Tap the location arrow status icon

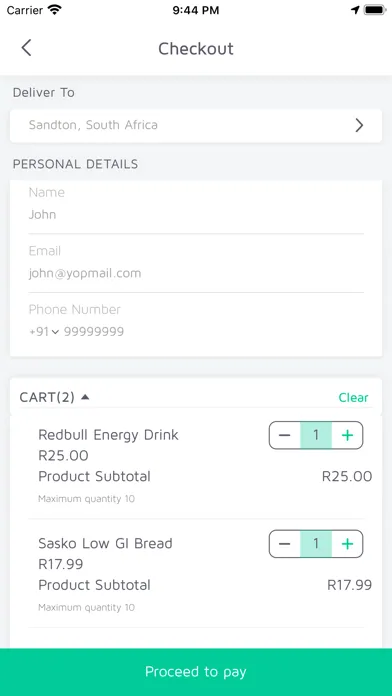[x=355, y=10]
